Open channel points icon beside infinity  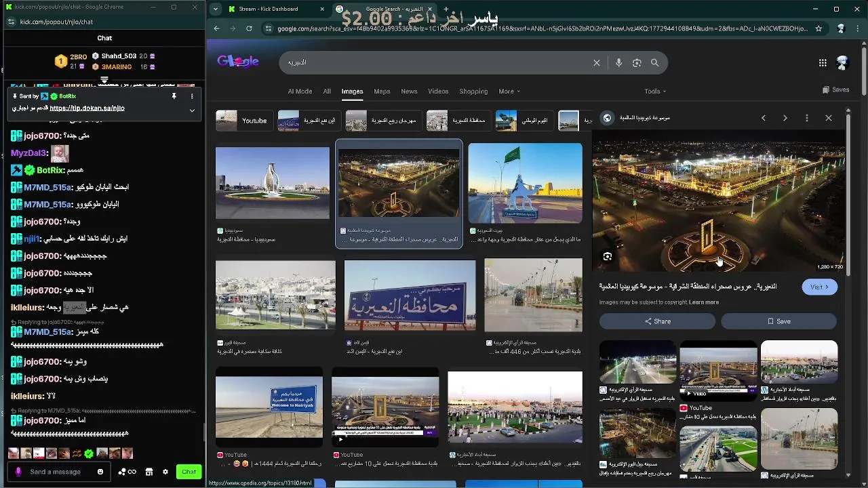pos(122,472)
